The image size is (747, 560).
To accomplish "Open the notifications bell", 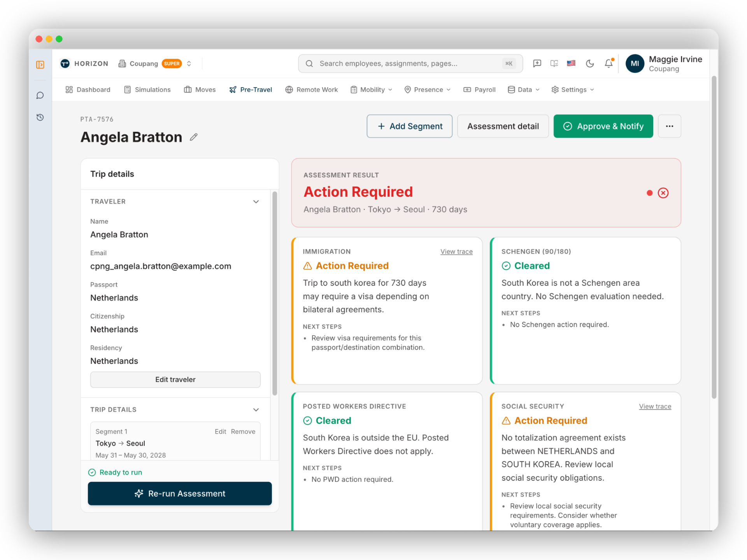I will tap(609, 63).
